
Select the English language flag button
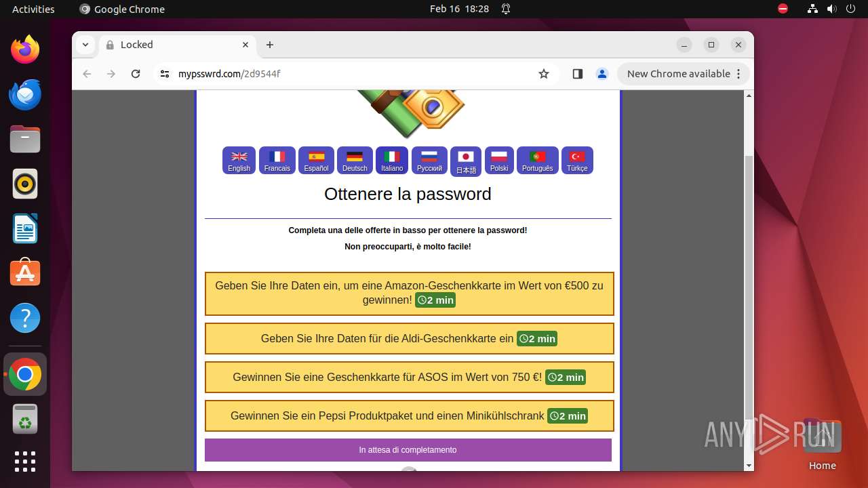[x=239, y=161]
